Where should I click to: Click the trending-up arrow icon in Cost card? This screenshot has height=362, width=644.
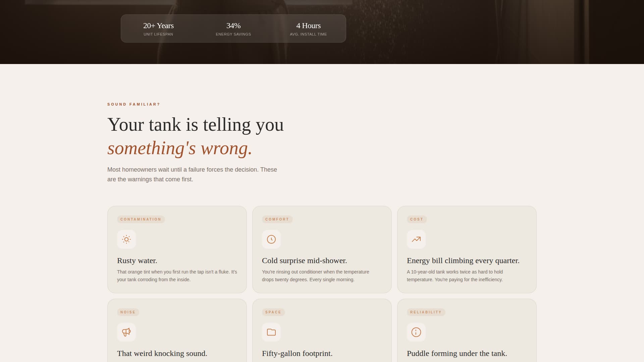(416, 239)
